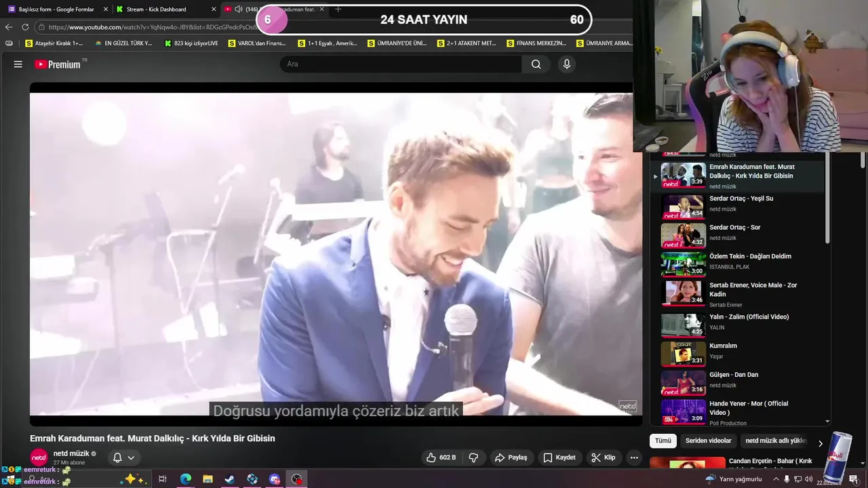
Task: Open EN GÜZEL TÜRK Y... bookmark
Action: pyautogui.click(x=123, y=43)
